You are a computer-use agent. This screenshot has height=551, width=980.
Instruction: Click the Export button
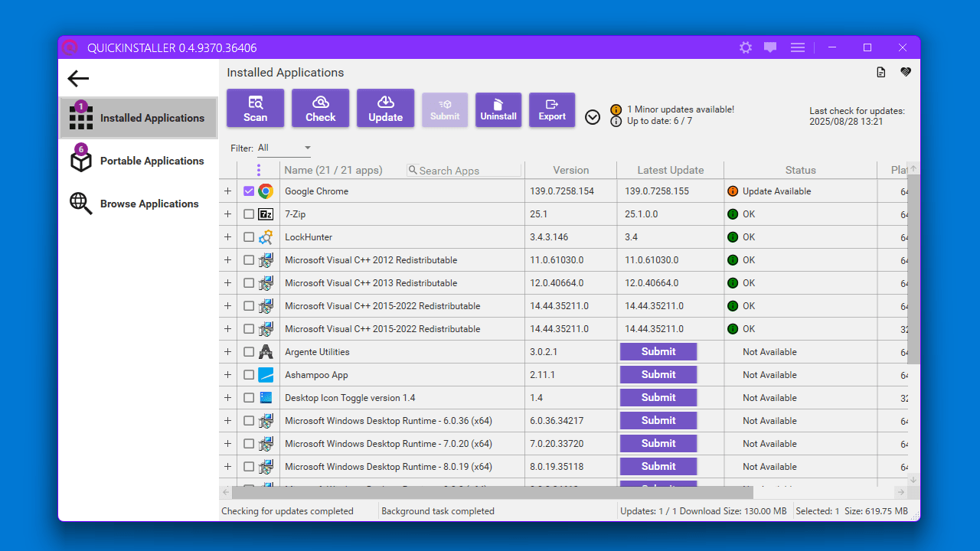pos(552,110)
